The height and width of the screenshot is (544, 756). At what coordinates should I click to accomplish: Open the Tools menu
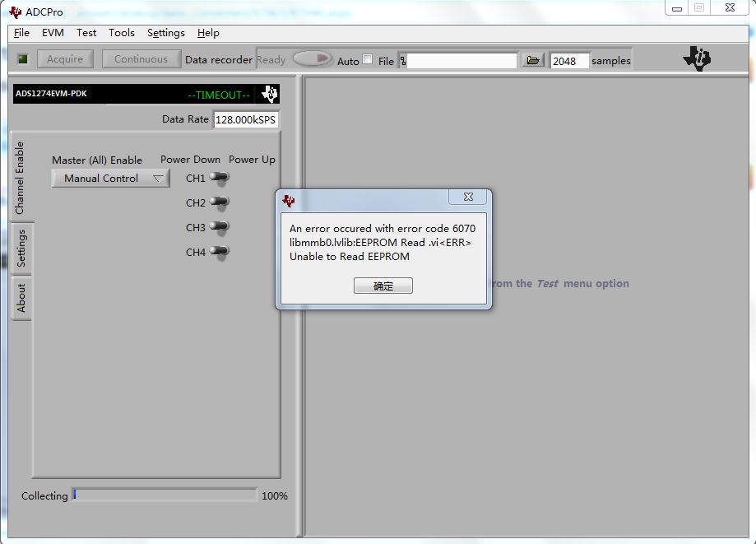[x=122, y=33]
